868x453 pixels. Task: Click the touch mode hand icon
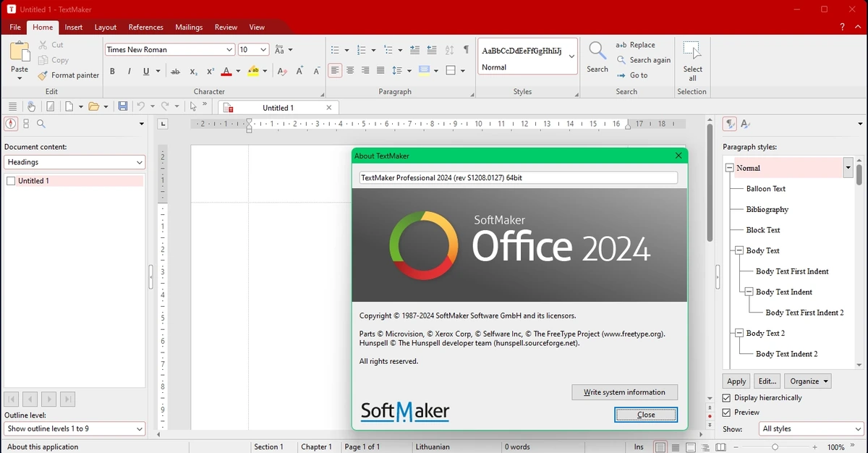tap(31, 106)
